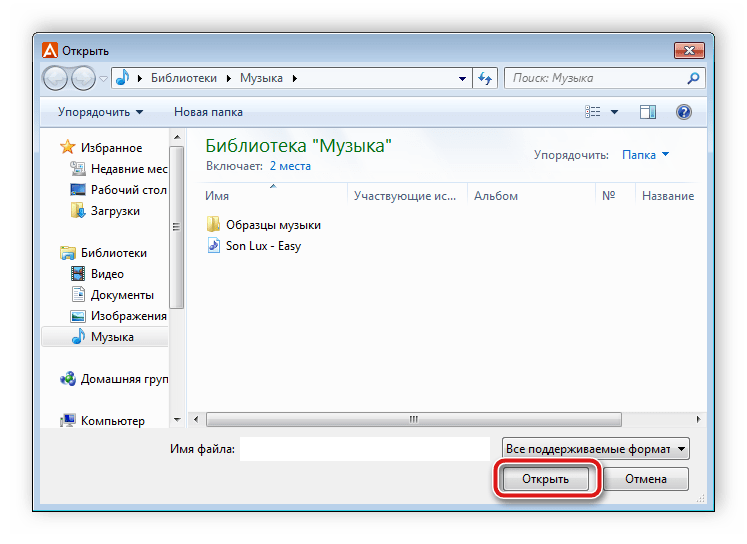The height and width of the screenshot is (544, 747).
Task: Toggle the preview pane icon
Action: coord(647,112)
